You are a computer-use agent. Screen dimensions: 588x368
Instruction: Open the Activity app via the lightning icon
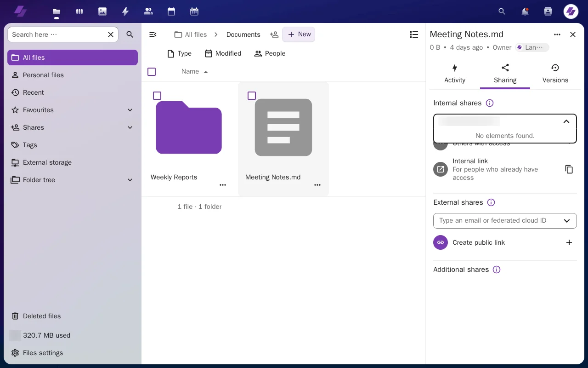[x=125, y=11]
